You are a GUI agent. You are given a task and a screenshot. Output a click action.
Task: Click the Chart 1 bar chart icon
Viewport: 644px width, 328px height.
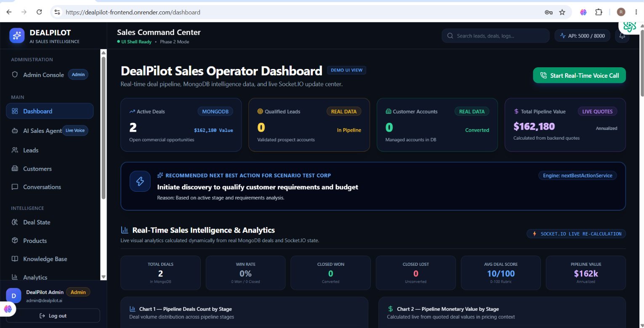(133, 309)
